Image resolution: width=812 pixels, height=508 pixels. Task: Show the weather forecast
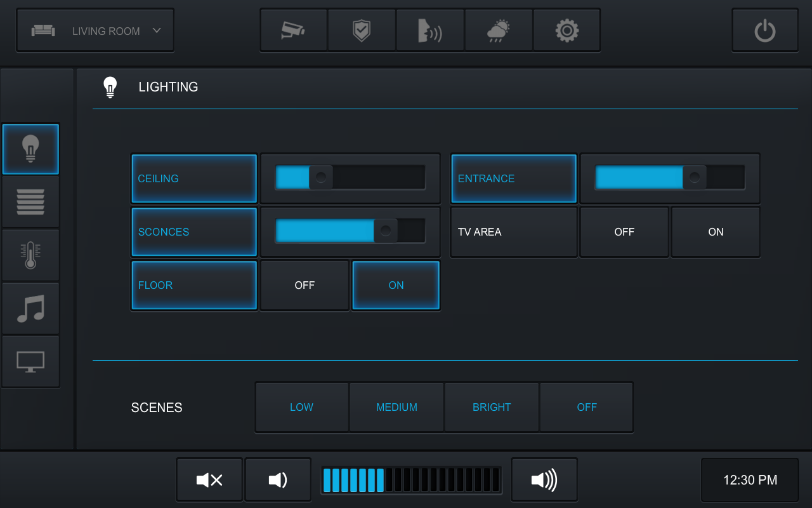click(x=499, y=30)
